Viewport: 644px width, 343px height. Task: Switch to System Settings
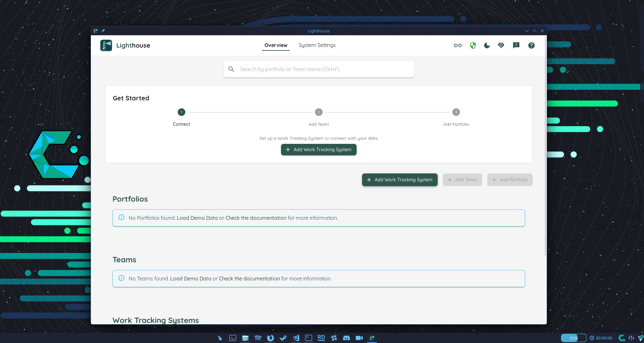317,45
